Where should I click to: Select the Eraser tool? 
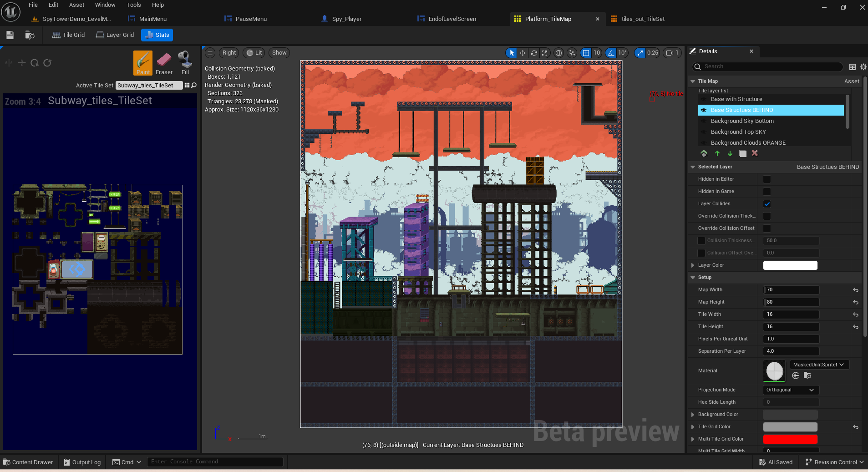coord(164,63)
